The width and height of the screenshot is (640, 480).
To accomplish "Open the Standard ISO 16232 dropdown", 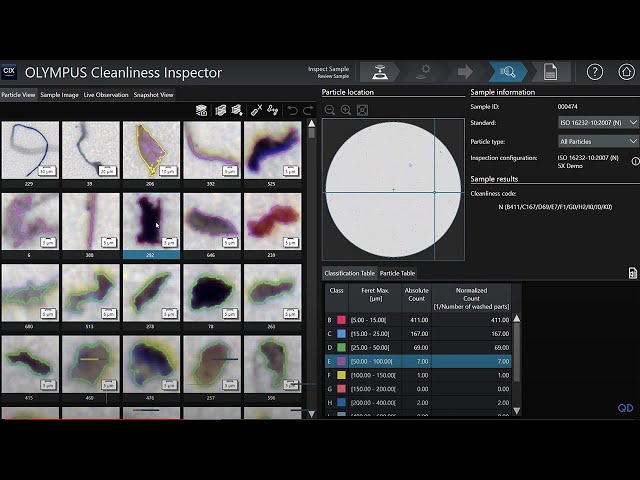I will [598, 122].
